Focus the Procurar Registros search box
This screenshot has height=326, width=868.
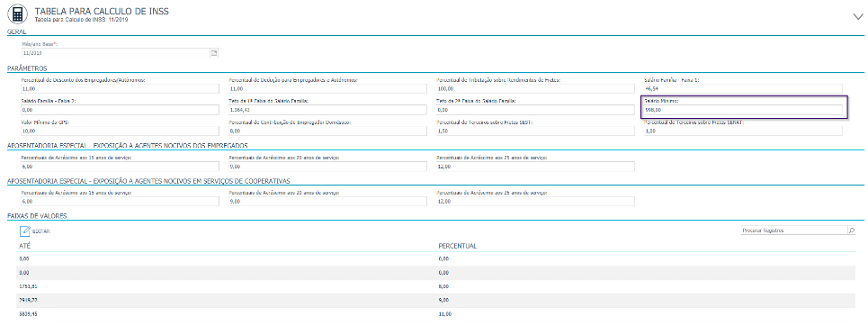[794, 230]
